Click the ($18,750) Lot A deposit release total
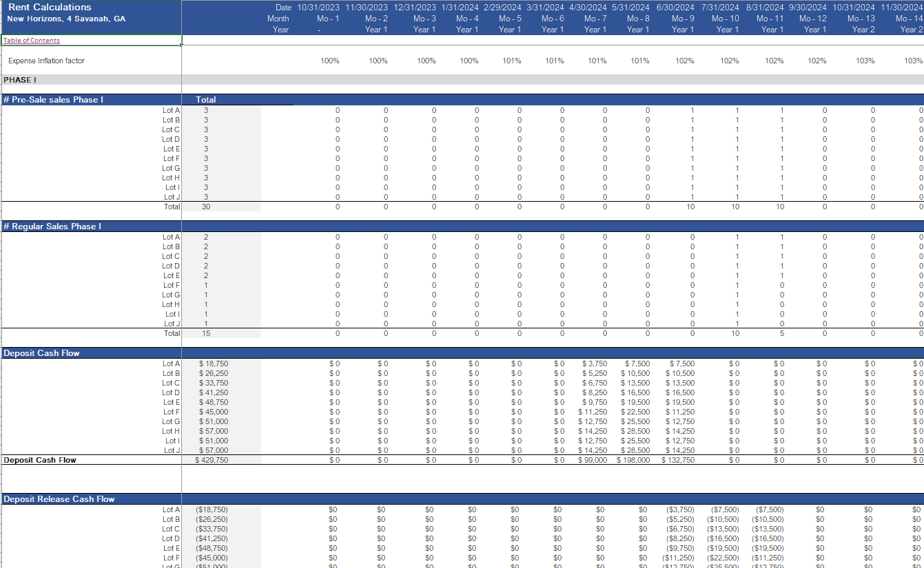Screen dimensions: 924x568 (x=212, y=509)
